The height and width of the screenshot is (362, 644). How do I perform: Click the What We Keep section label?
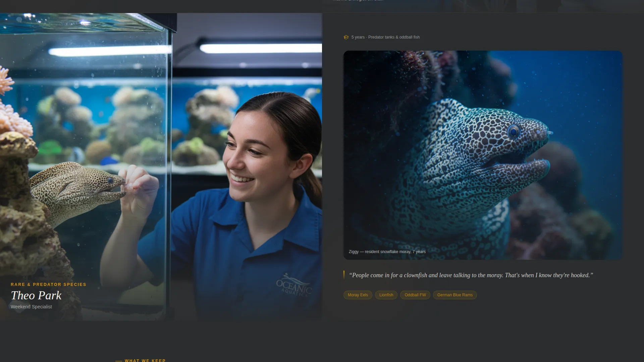click(x=145, y=360)
